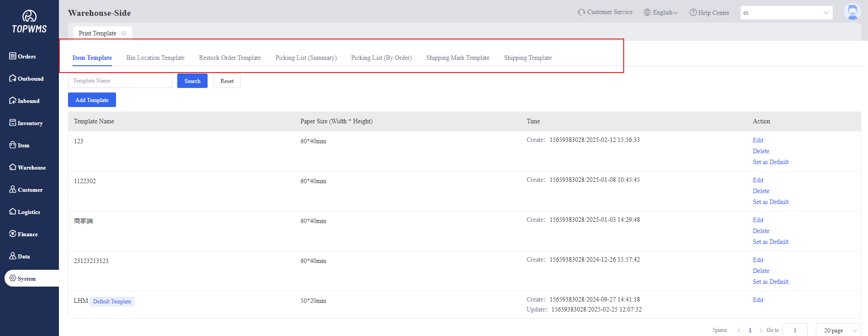Image resolution: width=868 pixels, height=336 pixels.
Task: Open the Warehouse sidebar icon
Action: 13,167
